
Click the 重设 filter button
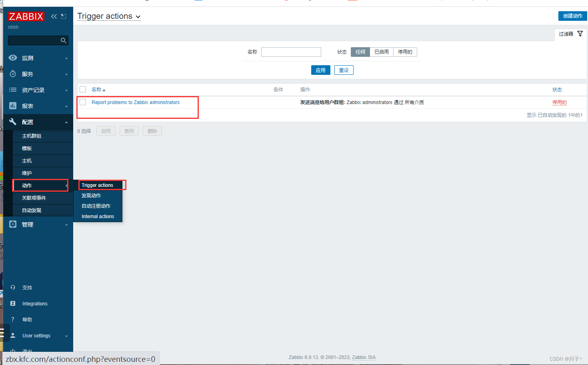click(x=344, y=70)
